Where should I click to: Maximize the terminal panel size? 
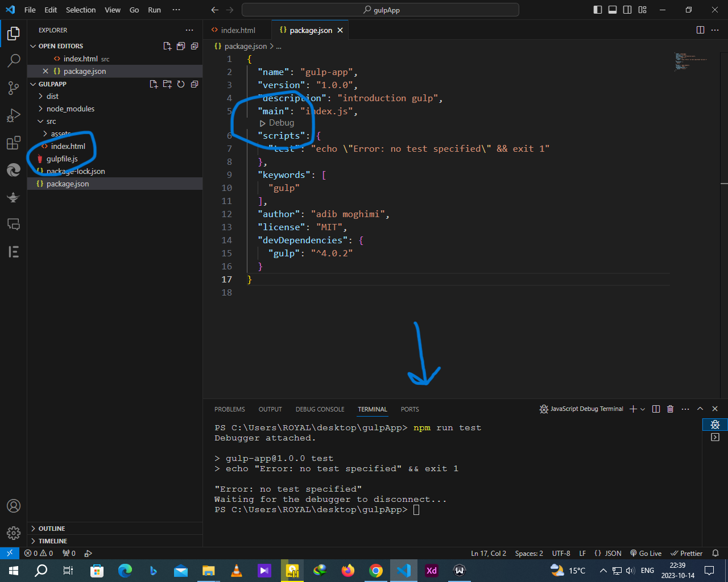click(700, 409)
